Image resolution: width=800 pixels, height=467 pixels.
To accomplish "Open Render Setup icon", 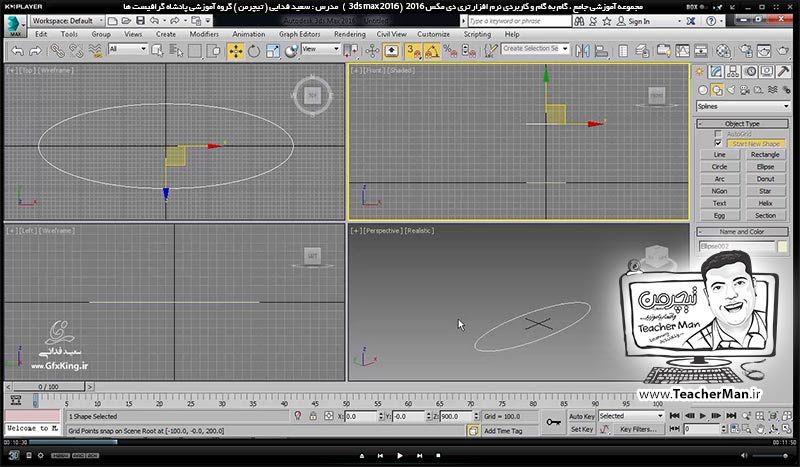I will (745, 51).
